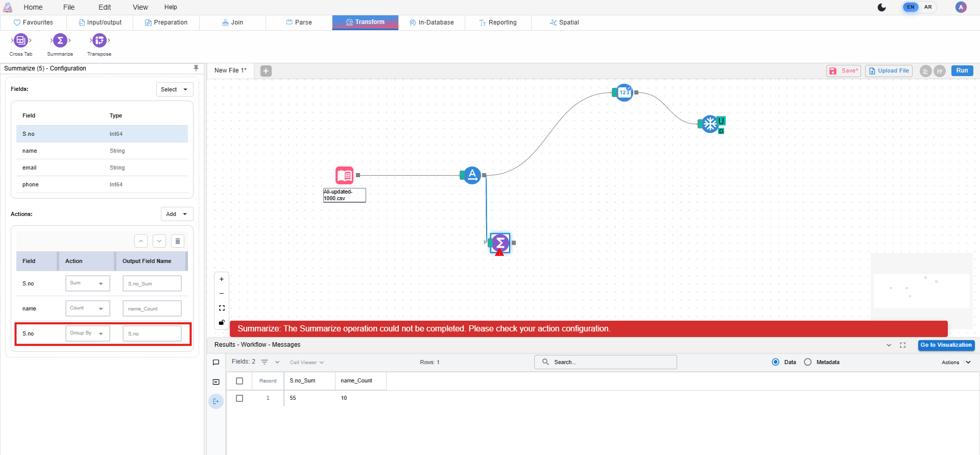Switch to the Preparation tab
Screen dimensions: 980x455
click(166, 22)
